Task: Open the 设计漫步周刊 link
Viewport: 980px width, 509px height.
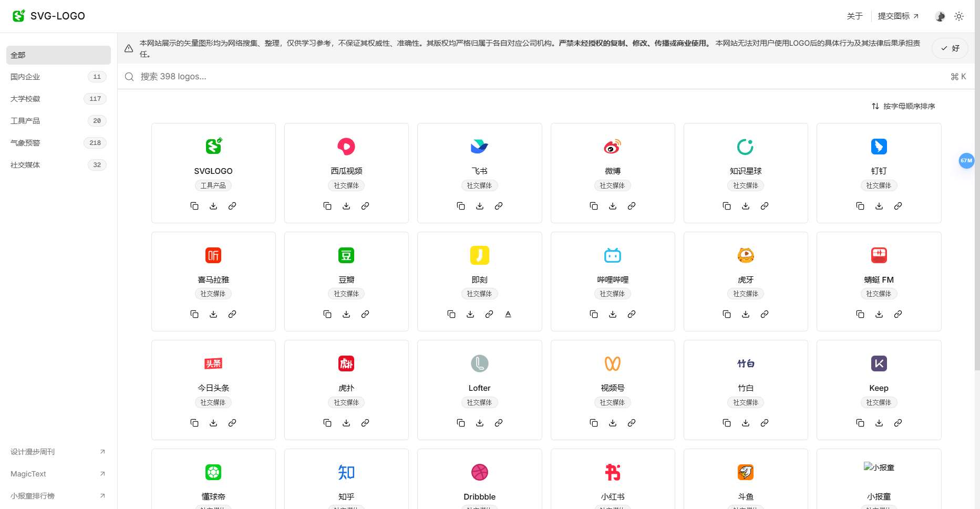Action: [58, 452]
